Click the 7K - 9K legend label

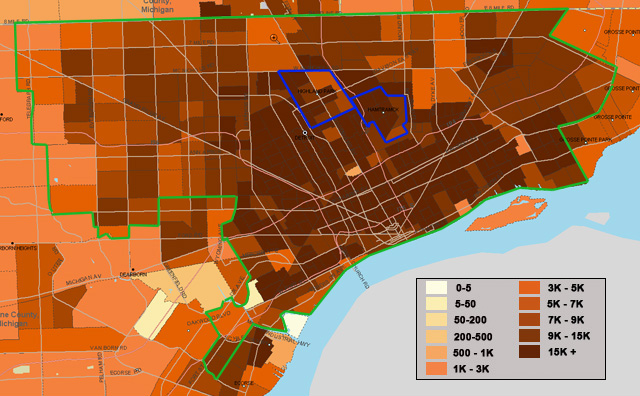click(566, 320)
